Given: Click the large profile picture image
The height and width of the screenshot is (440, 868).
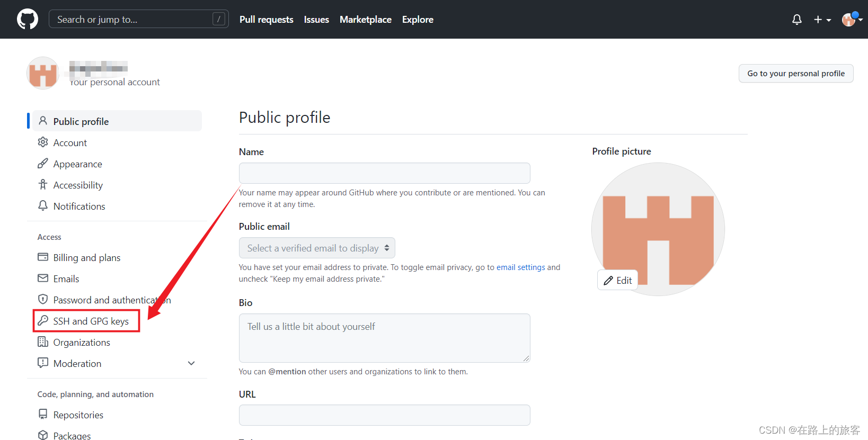Looking at the screenshot, I should pos(658,229).
